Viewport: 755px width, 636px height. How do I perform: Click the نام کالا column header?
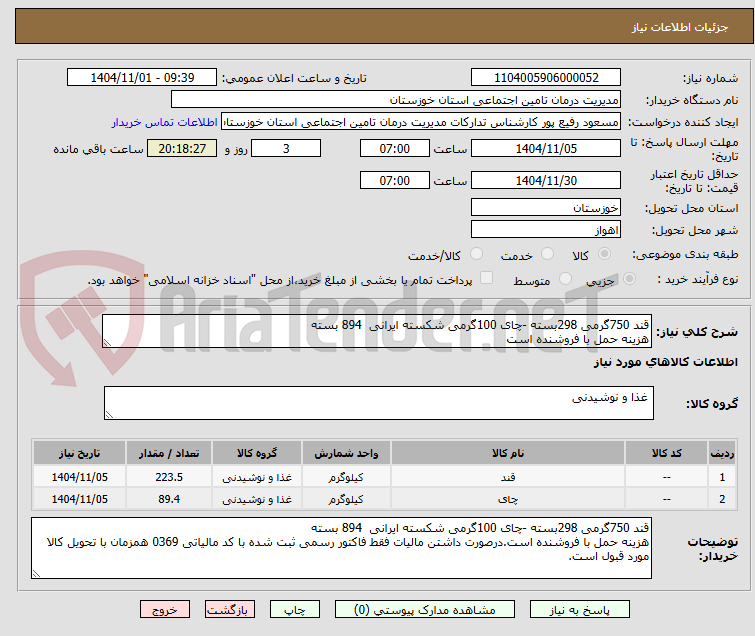[x=508, y=453]
